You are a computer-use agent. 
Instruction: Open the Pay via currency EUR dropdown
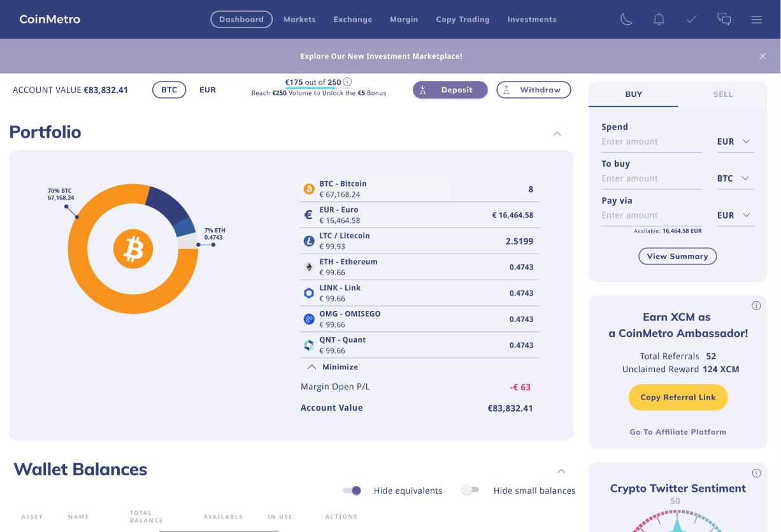point(735,215)
